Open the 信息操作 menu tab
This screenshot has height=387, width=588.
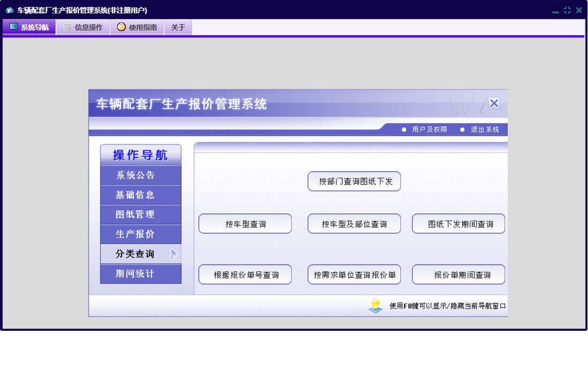tap(83, 27)
